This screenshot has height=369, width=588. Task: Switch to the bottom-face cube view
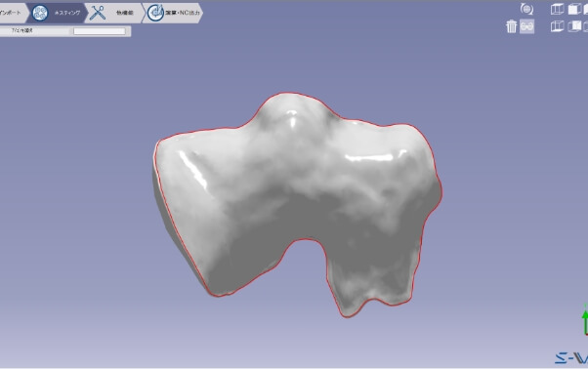[x=558, y=26]
